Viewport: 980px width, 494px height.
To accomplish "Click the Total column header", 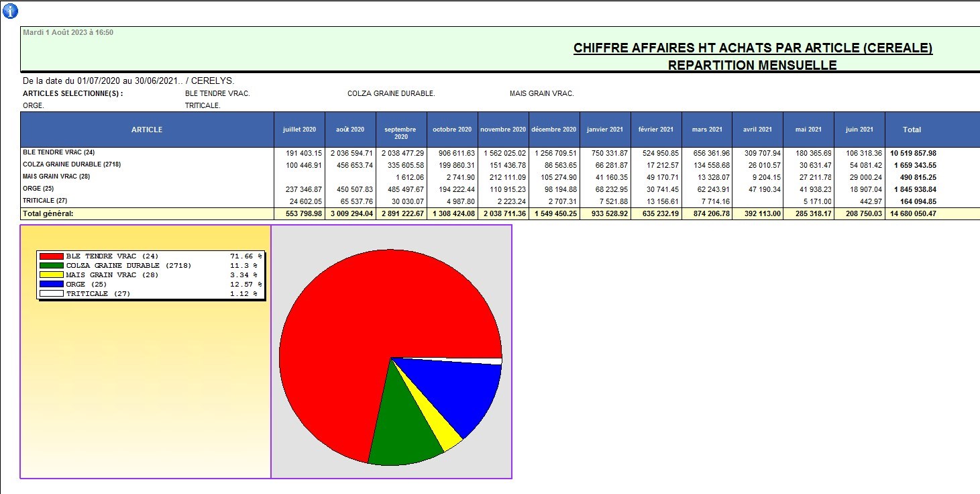I will point(912,130).
